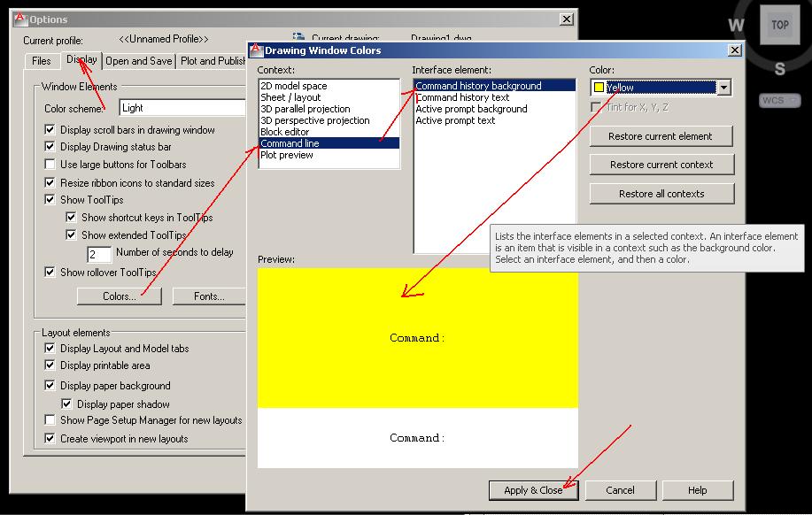Click the seconds of delay input field
The height and width of the screenshot is (515, 812).
pos(97,253)
